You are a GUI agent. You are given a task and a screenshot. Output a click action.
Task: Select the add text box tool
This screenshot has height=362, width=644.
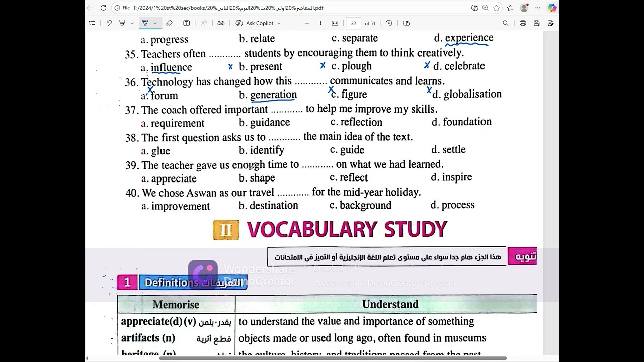(186, 23)
